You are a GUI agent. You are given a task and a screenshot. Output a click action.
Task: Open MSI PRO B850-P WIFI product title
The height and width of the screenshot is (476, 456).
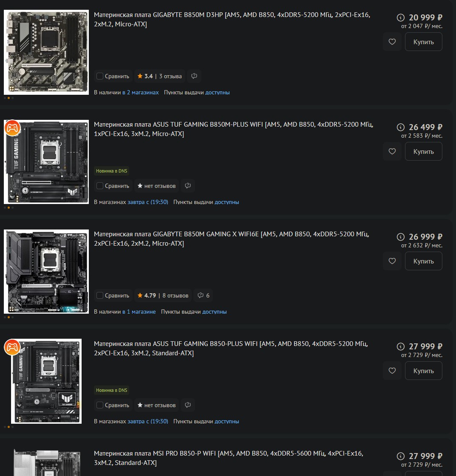228,458
